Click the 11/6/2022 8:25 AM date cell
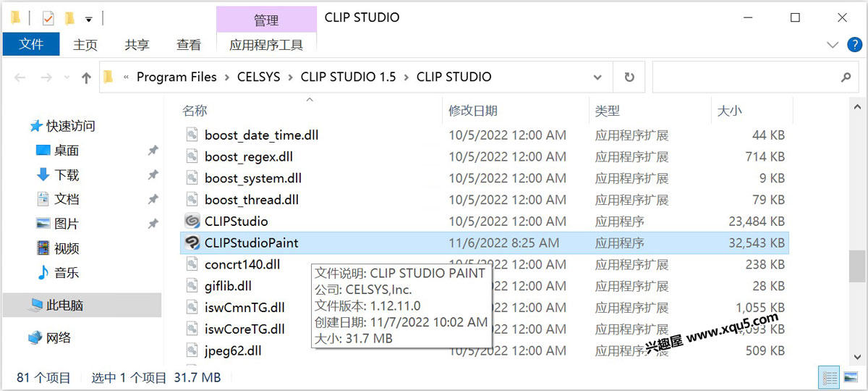The height and width of the screenshot is (391, 868). click(504, 243)
